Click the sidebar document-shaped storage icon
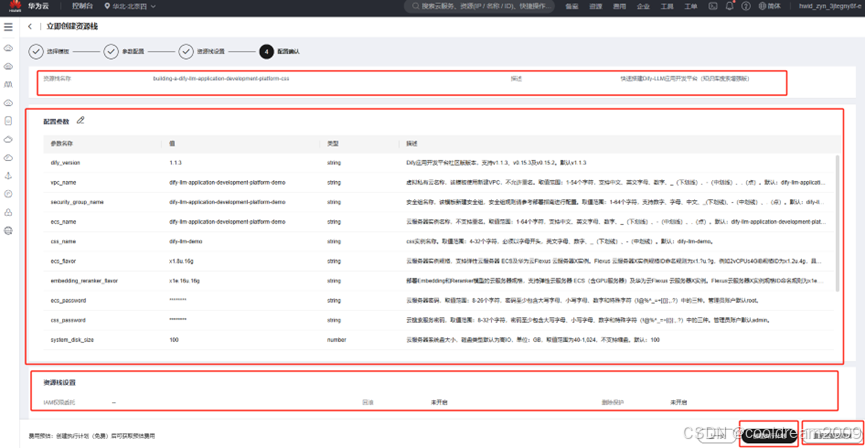This screenshot has height=448, width=865. click(8, 120)
